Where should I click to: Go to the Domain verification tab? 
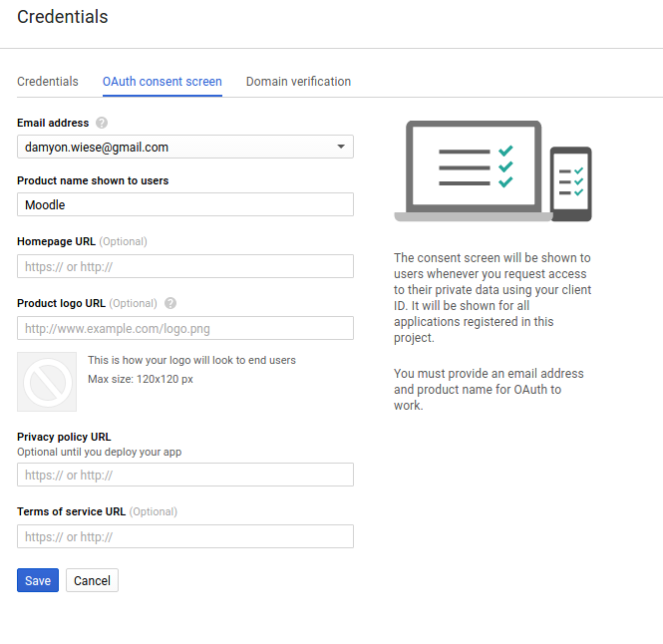[x=298, y=82]
